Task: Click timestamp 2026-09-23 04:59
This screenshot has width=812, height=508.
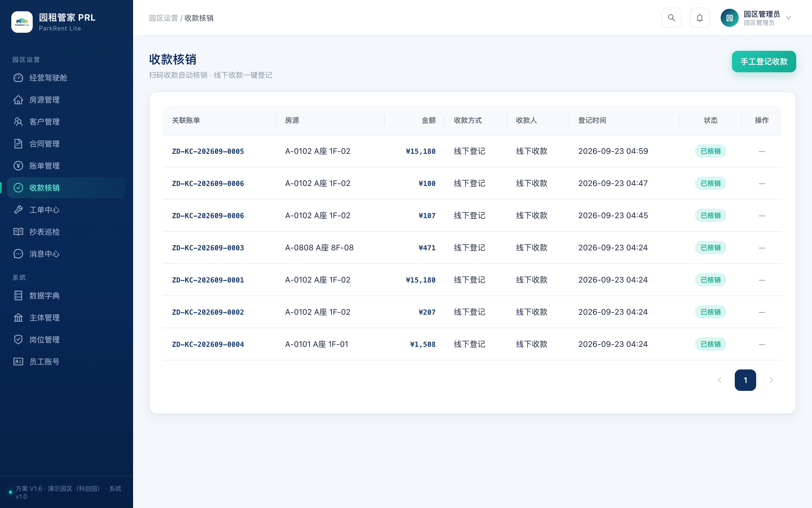Action: click(x=613, y=151)
